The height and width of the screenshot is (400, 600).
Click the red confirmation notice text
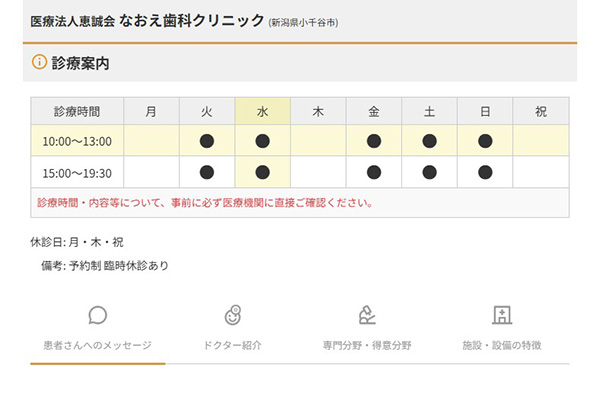[205, 202]
